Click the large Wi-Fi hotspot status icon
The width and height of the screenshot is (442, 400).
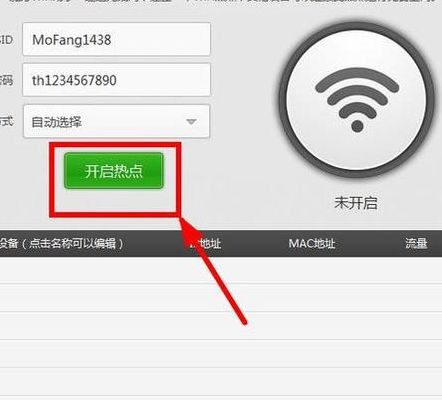(357, 100)
